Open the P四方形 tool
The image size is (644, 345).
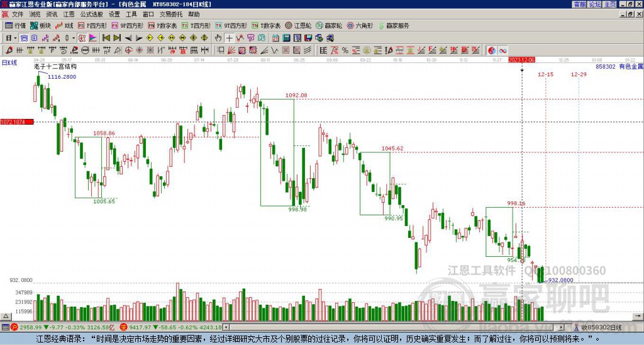92,25
